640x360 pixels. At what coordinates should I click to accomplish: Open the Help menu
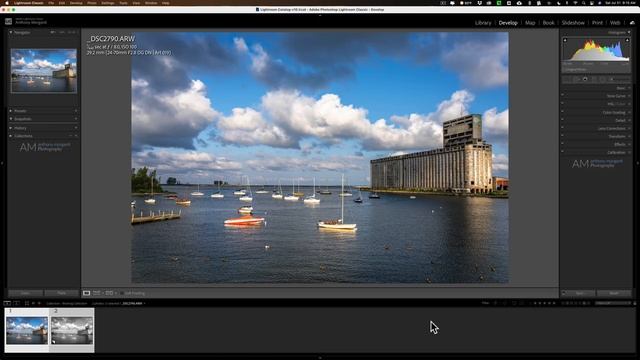(x=165, y=3)
